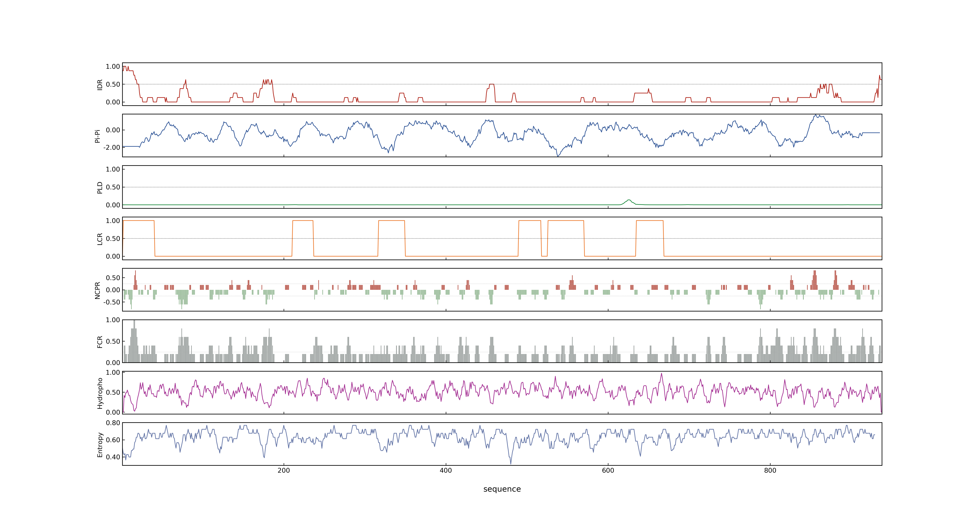Click the PLD y-axis label

pos(100,187)
